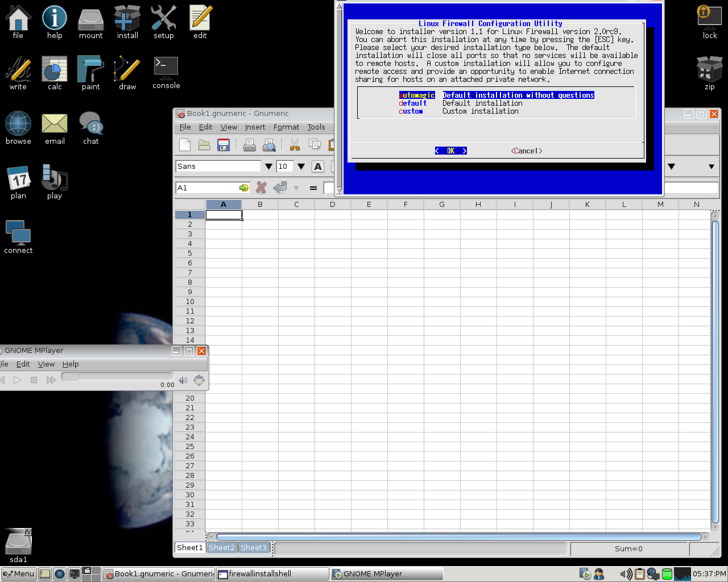Image resolution: width=728 pixels, height=582 pixels.
Task: Open Print Preview in Gnumeric toolbar
Action: (x=269, y=145)
